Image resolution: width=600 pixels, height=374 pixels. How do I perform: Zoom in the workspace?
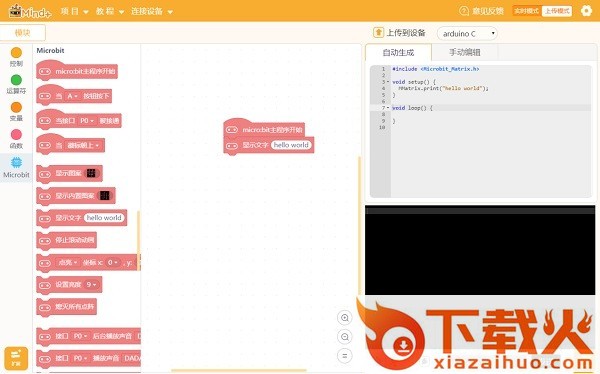click(344, 318)
